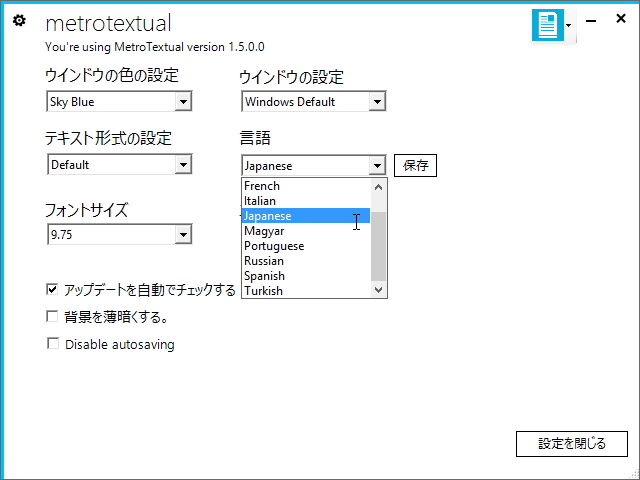The height and width of the screenshot is (480, 640).
Task: Click the language list scrollbar thumb
Action: (x=378, y=246)
